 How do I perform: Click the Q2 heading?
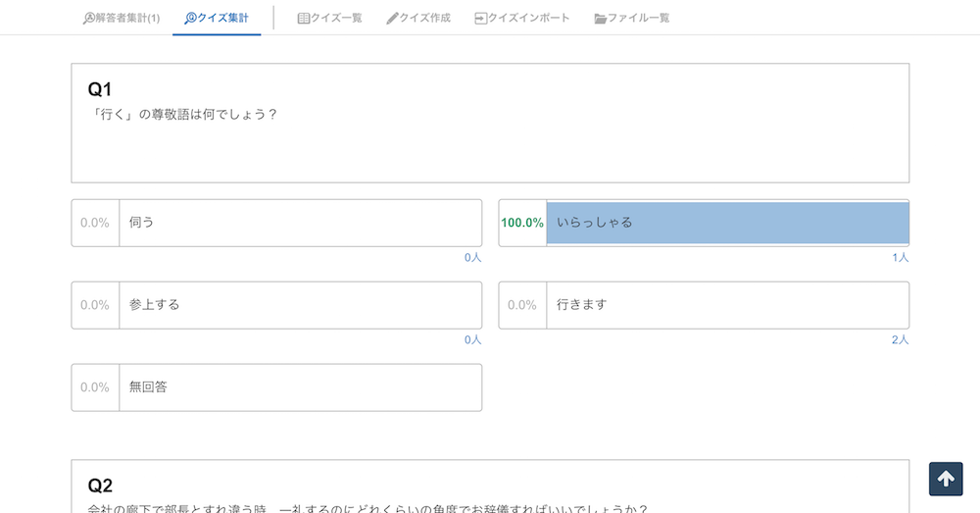coord(100,486)
